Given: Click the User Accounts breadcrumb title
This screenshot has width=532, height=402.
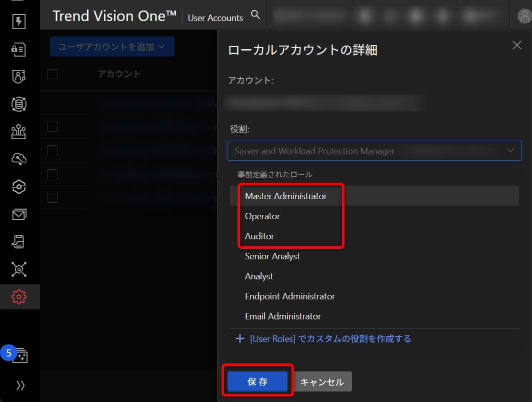Looking at the screenshot, I should coord(215,18).
